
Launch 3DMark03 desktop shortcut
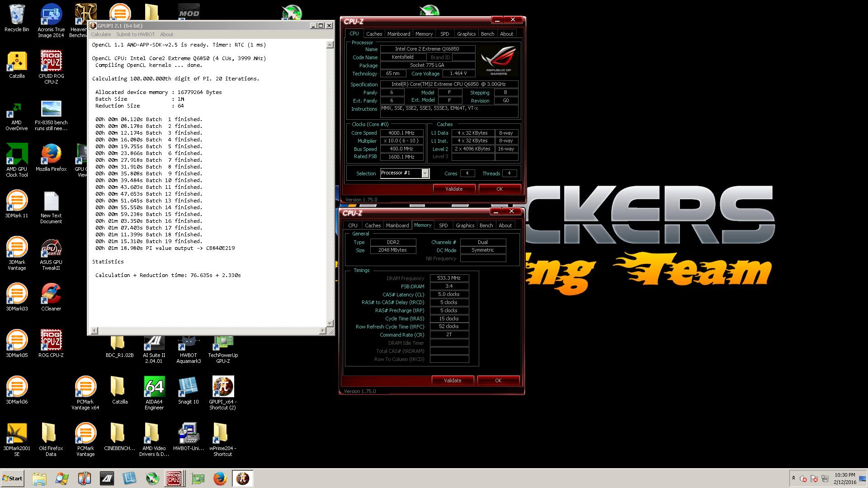point(17,297)
